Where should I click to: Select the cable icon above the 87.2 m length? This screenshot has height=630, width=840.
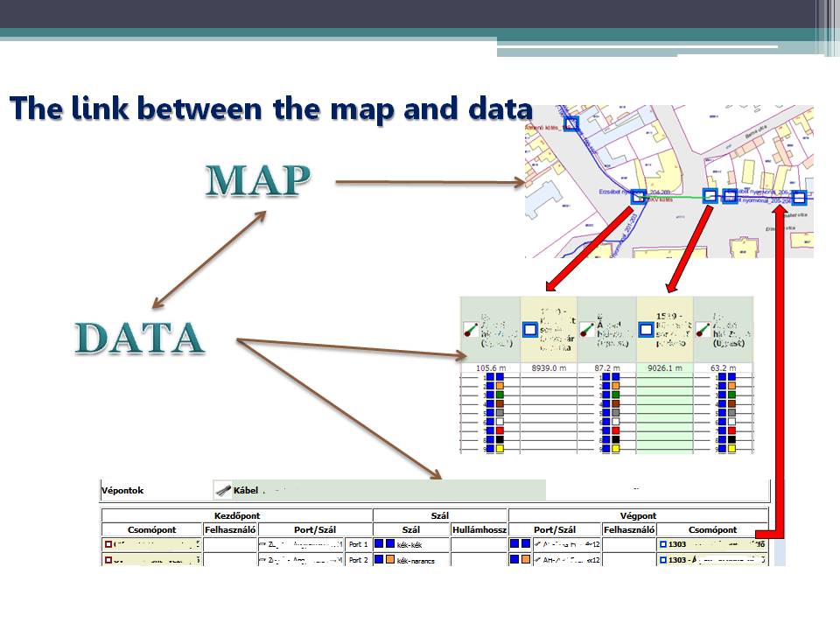click(587, 330)
